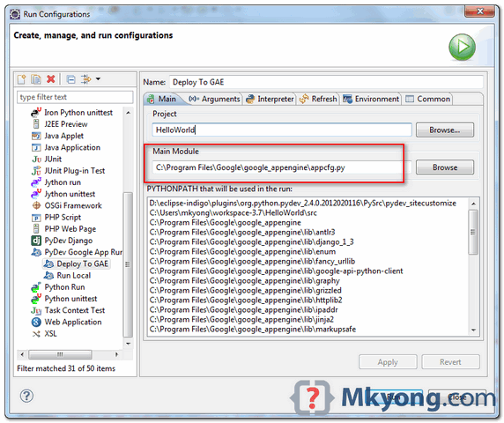This screenshot has height=423, width=504.
Task: Click tree scrollbar up arrow
Action: [x=129, y=113]
